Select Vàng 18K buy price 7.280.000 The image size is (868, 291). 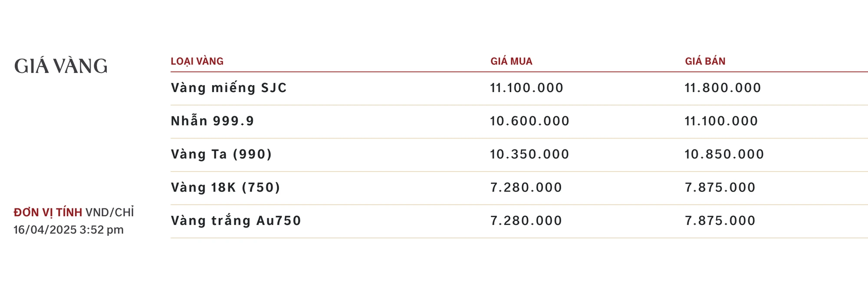click(526, 187)
